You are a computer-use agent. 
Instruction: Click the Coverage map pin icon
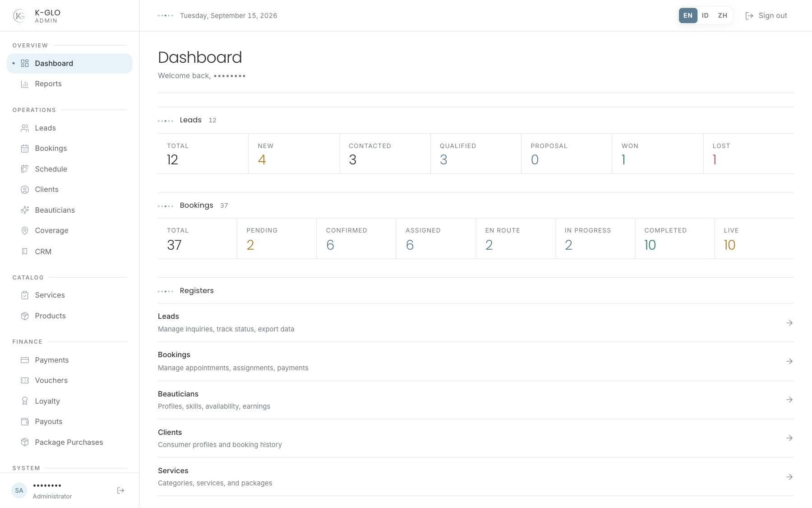click(x=25, y=231)
